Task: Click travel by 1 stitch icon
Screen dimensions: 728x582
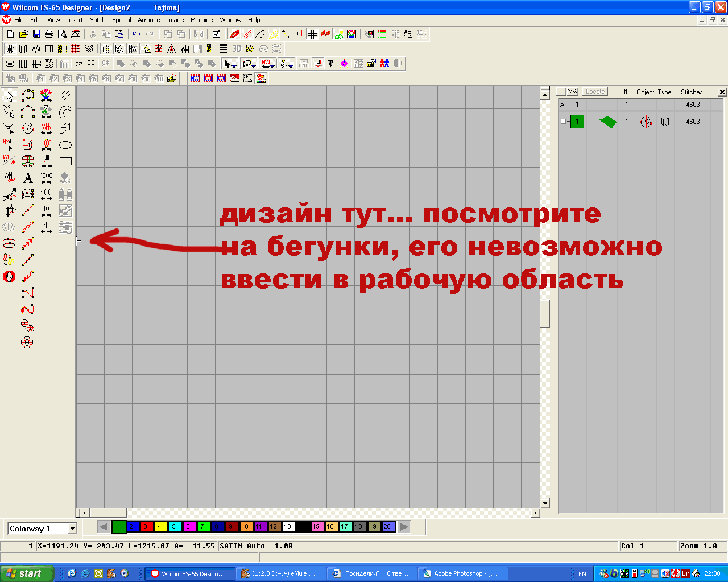Action: (47, 227)
